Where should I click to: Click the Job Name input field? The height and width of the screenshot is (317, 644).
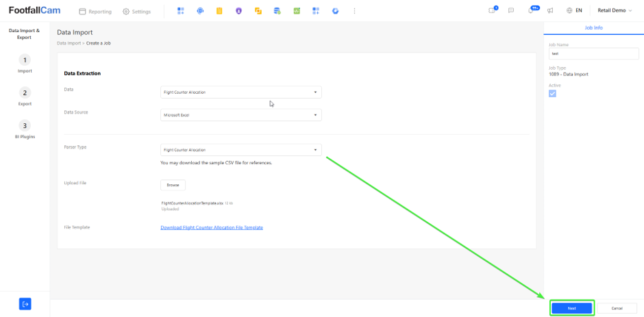(x=593, y=53)
